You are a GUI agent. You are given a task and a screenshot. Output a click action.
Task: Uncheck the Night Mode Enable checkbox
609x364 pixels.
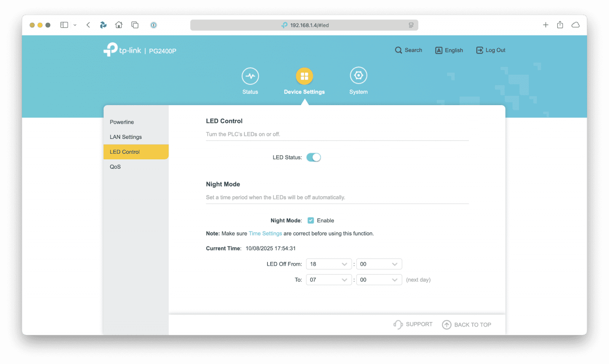[311, 221]
